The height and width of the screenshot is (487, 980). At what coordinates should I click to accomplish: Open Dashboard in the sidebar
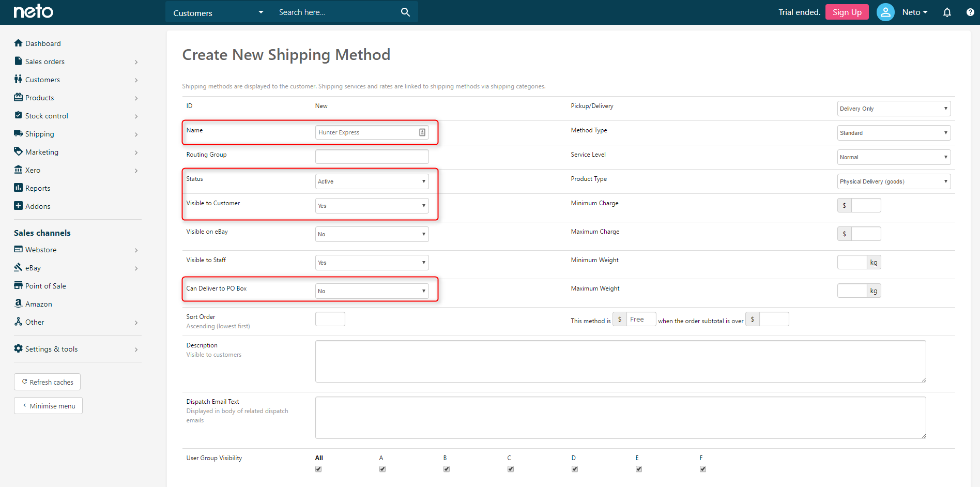(x=43, y=43)
